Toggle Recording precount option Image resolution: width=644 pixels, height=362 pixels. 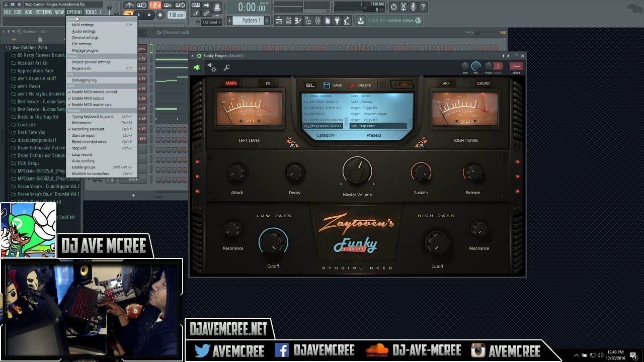(x=88, y=129)
